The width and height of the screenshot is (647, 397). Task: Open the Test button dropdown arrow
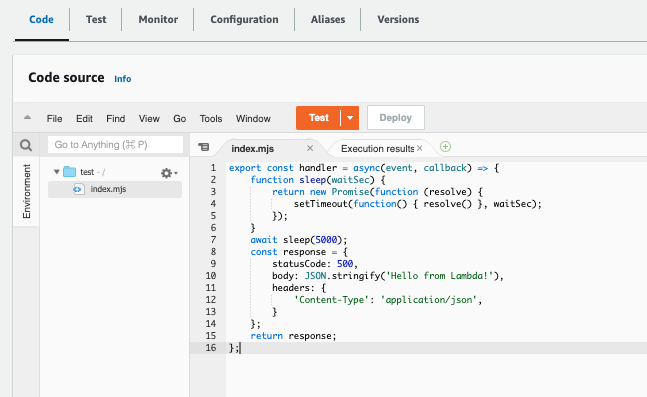point(350,118)
